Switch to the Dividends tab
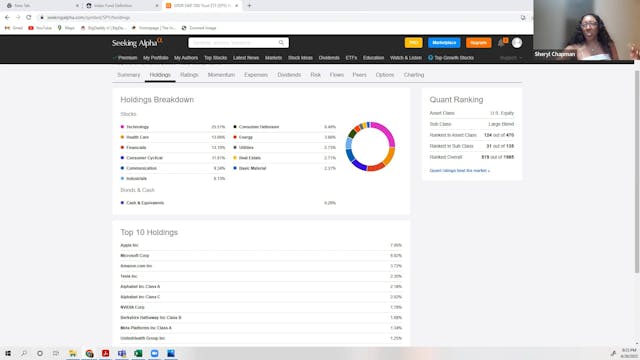Image resolution: width=640 pixels, height=360 pixels. (289, 75)
